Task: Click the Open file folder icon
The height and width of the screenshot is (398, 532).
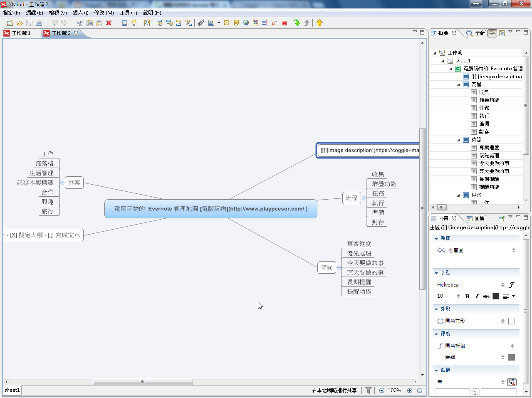Action: (x=20, y=23)
